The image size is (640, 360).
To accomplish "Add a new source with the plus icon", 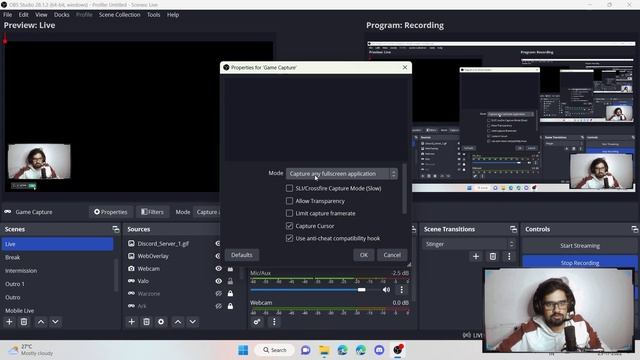I will pos(131,322).
